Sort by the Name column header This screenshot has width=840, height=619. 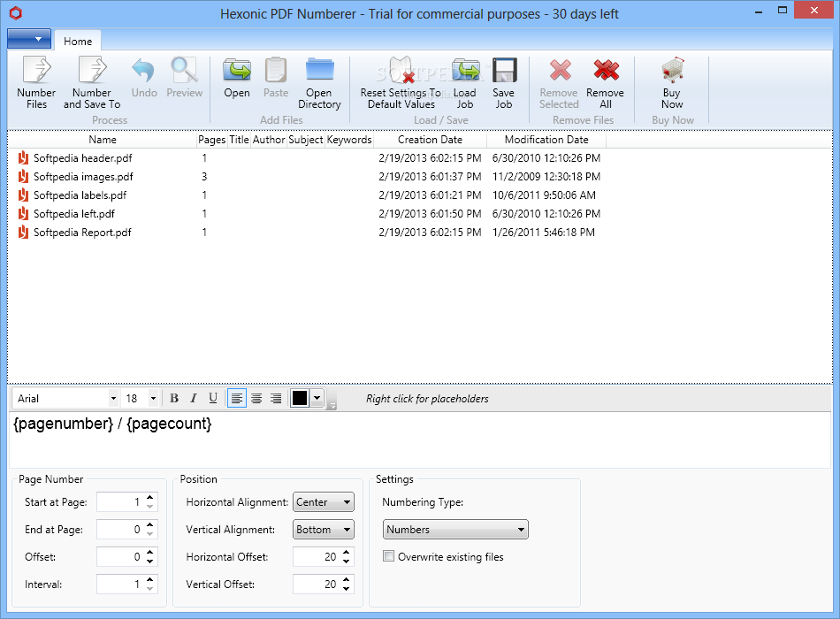103,140
